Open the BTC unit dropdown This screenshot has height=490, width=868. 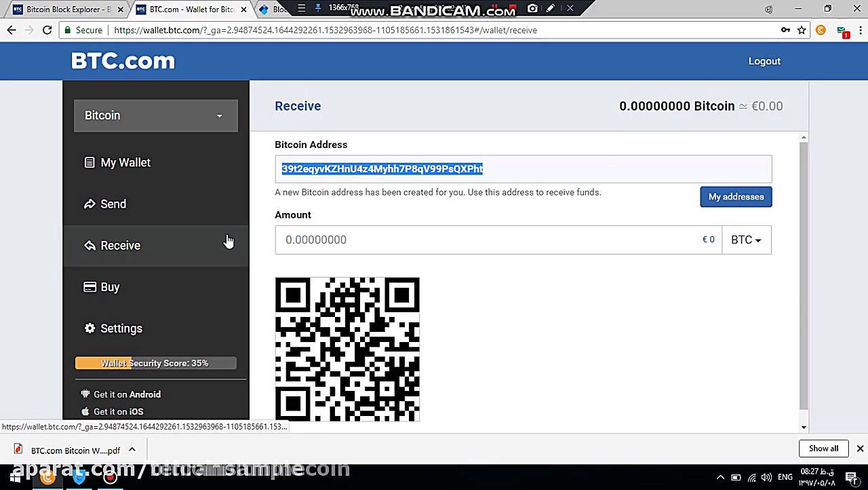pyautogui.click(x=746, y=240)
